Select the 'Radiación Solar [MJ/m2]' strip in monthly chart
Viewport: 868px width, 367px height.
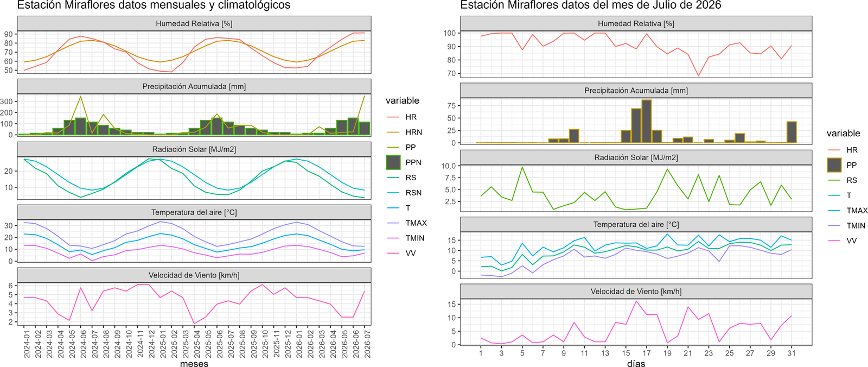click(x=194, y=149)
